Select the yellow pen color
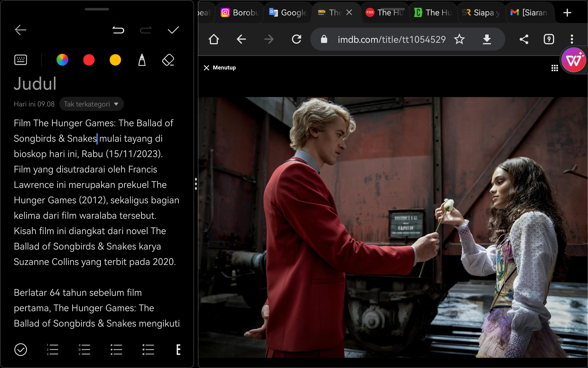The height and width of the screenshot is (368, 588). pos(115,60)
